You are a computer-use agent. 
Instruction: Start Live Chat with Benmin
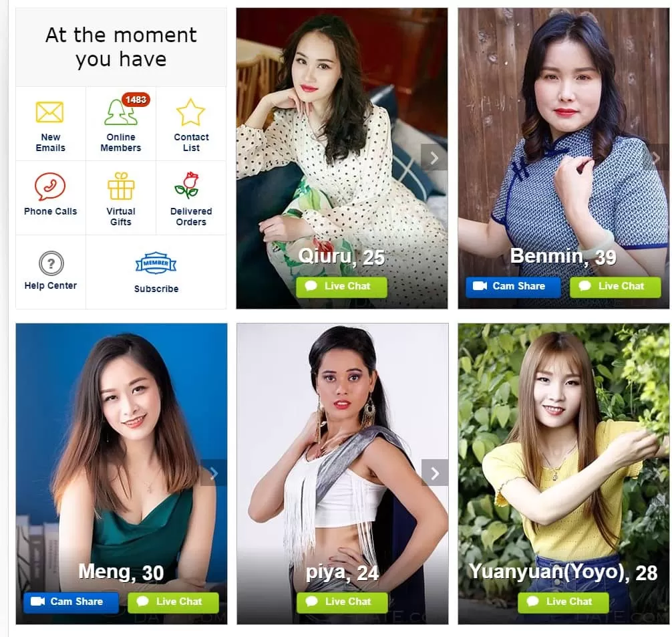[x=615, y=287]
